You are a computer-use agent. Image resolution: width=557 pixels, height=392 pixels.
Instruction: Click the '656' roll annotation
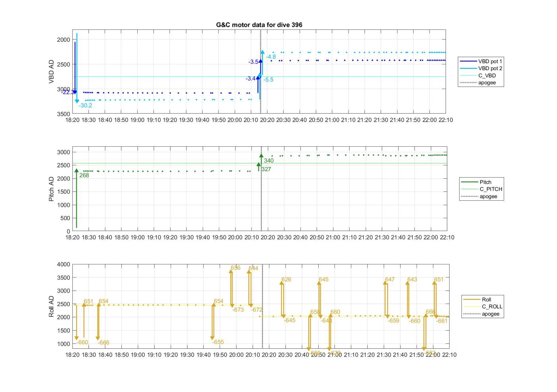pos(236,268)
